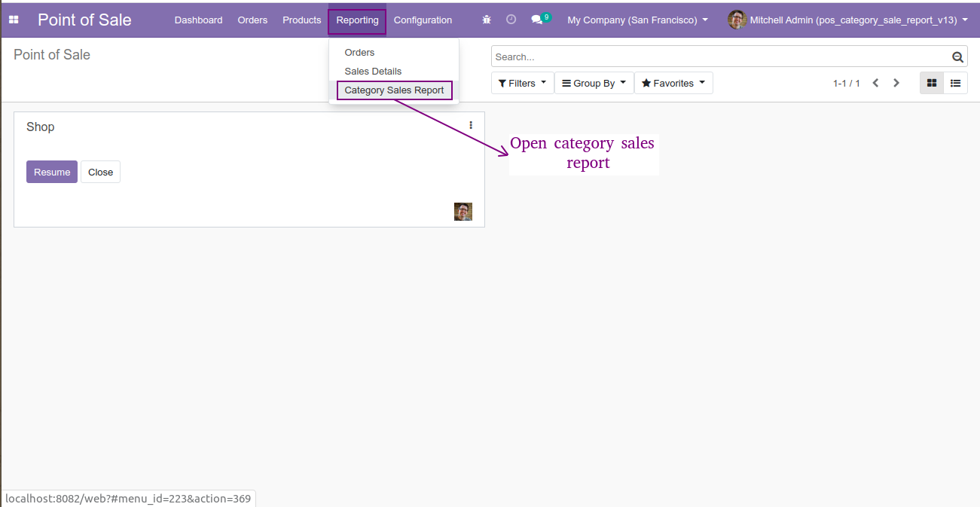The width and height of the screenshot is (980, 507).
Task: Open the Group By dropdown
Action: coord(594,83)
